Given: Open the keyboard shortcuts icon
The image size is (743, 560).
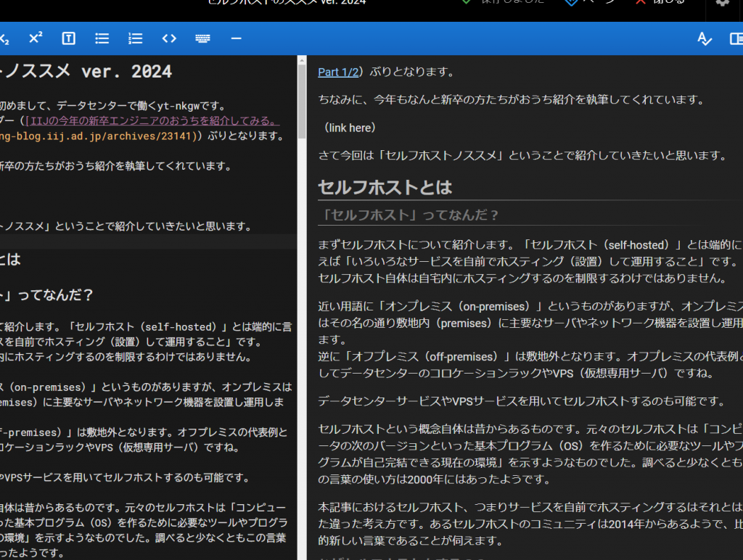Looking at the screenshot, I should [202, 38].
